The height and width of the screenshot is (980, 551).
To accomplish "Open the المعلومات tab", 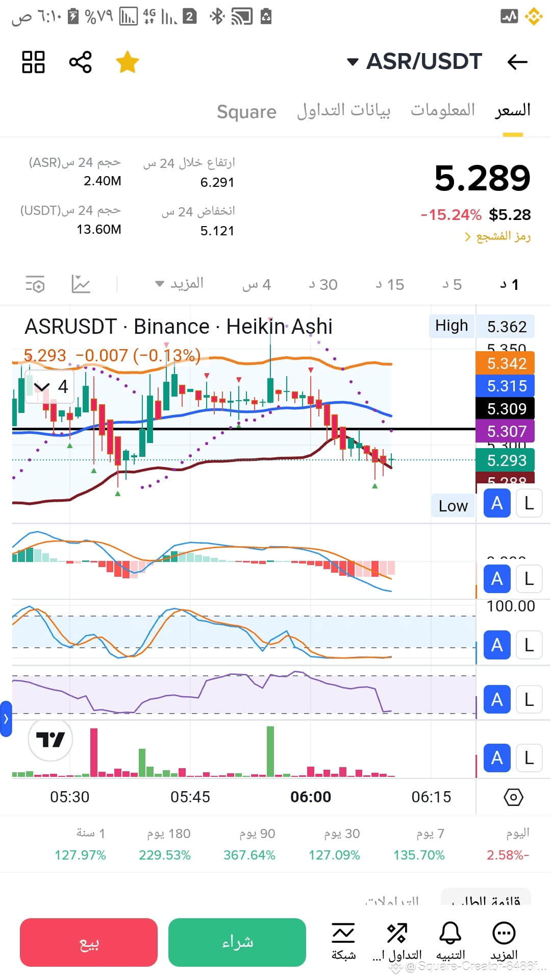I will click(443, 110).
